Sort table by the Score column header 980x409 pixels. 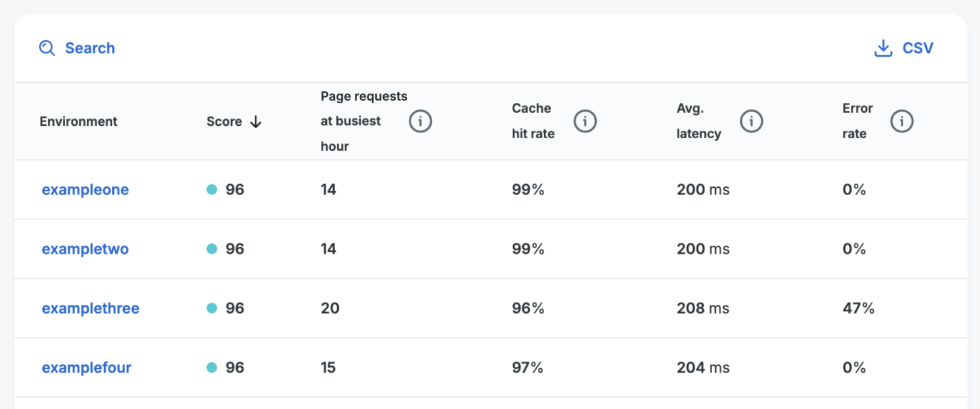[224, 122]
